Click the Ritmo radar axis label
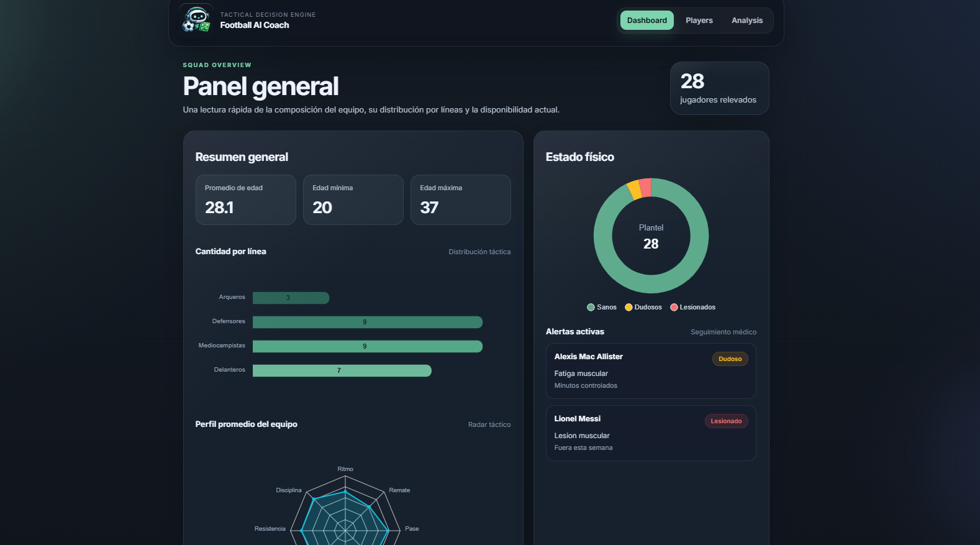 (x=345, y=469)
